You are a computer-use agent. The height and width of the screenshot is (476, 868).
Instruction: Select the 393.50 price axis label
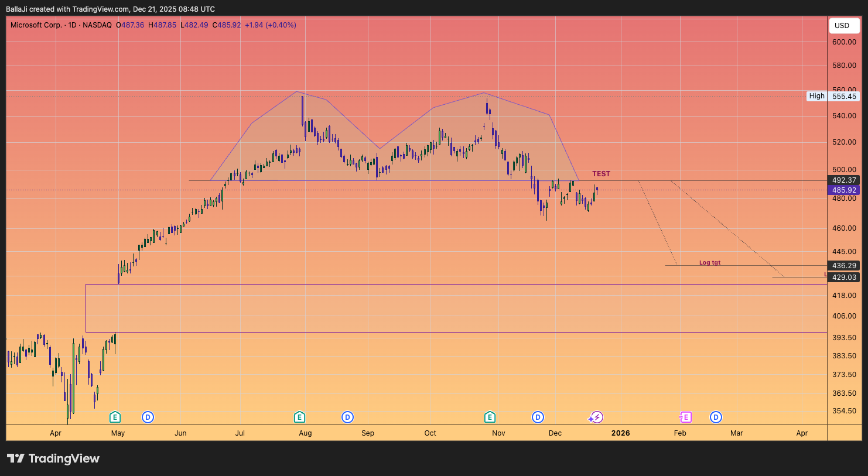(x=844, y=338)
